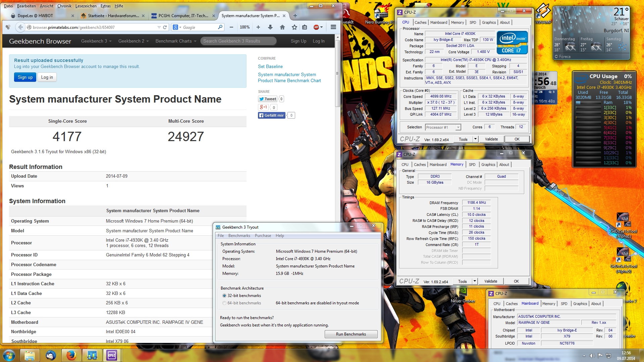Go to Firefox home page icon
This screenshot has width=644, height=362.
[x=282, y=27]
